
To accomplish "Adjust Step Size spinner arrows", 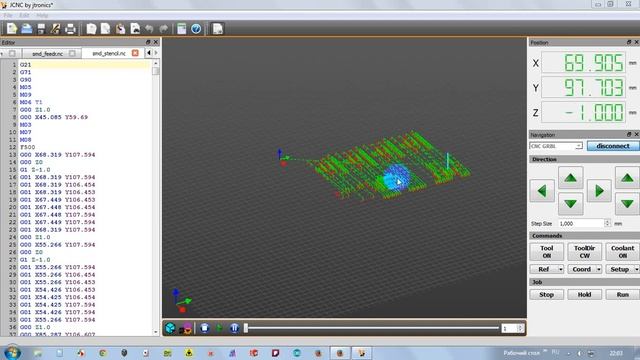I will (607, 224).
